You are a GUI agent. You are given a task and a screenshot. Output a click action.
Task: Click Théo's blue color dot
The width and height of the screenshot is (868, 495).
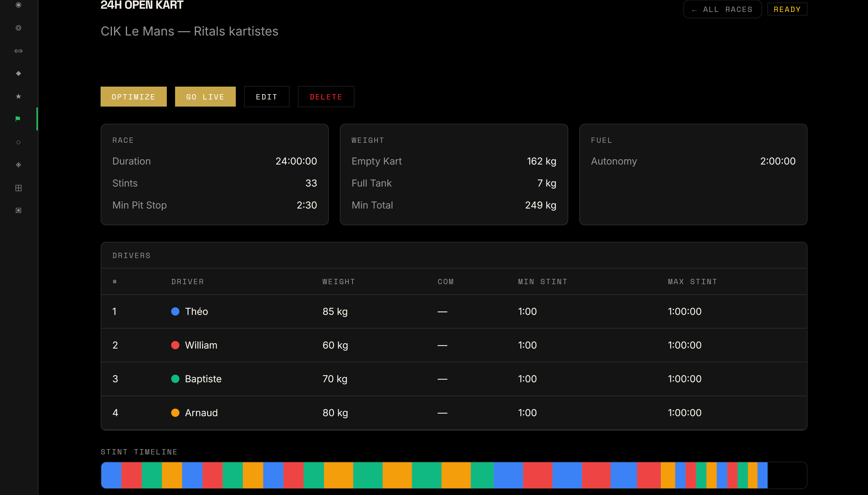175,311
